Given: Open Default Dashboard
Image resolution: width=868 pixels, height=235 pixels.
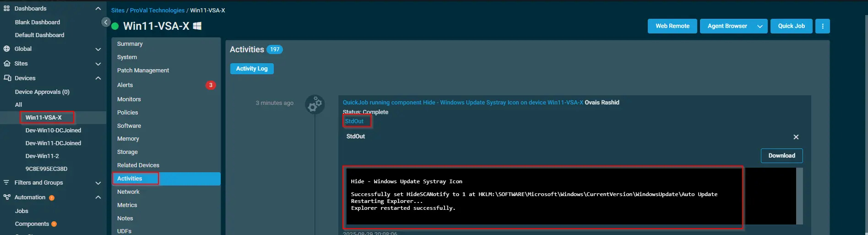Looking at the screenshot, I should pos(40,35).
